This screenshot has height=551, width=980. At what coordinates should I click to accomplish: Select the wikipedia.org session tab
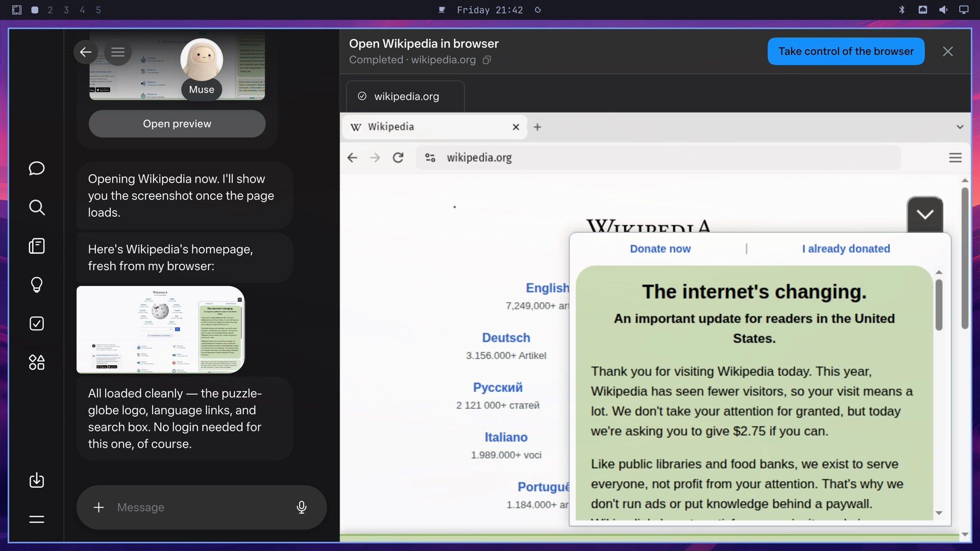click(x=405, y=96)
